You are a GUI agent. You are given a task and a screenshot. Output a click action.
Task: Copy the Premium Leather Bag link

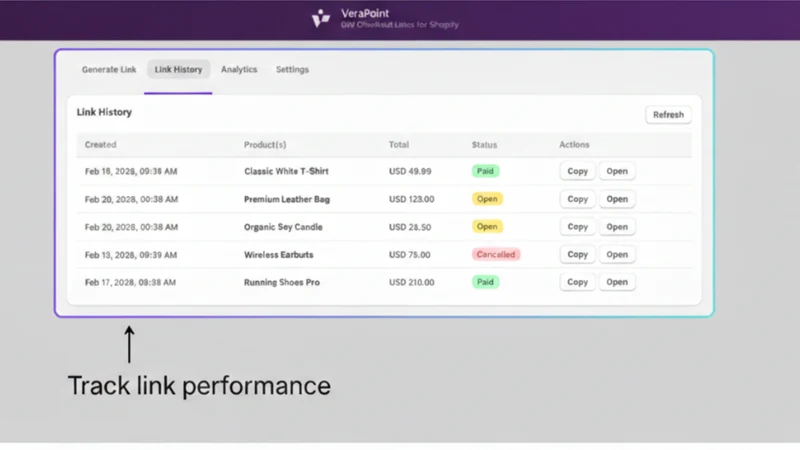click(x=578, y=199)
